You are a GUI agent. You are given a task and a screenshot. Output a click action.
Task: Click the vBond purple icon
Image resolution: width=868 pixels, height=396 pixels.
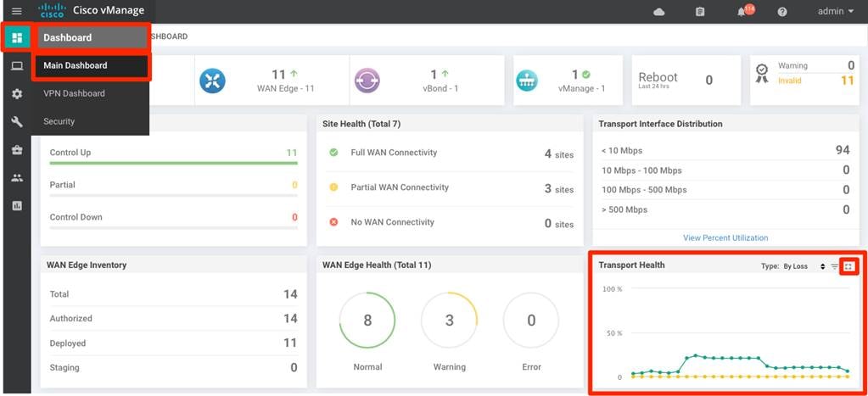pos(367,81)
